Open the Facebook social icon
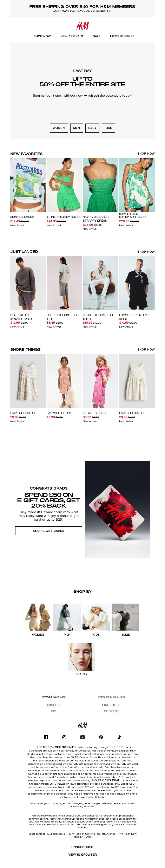165x868 pixels. pos(46,737)
